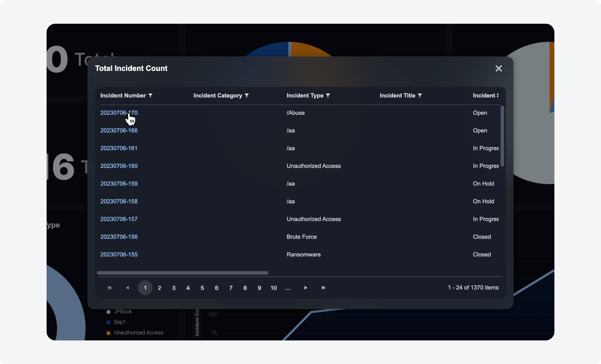
Task: Filter the Incident Number column
Action: pyautogui.click(x=150, y=96)
